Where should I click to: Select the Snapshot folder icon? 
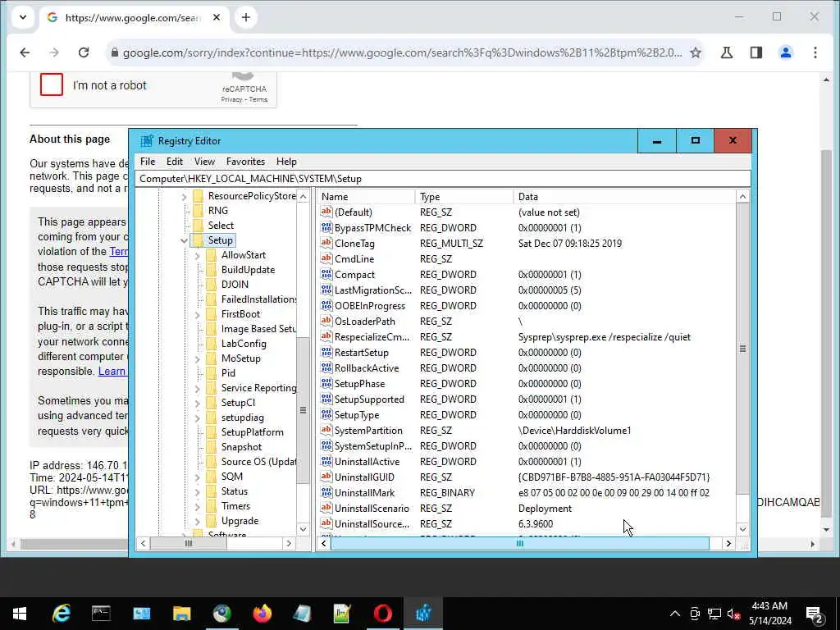pyautogui.click(x=212, y=447)
